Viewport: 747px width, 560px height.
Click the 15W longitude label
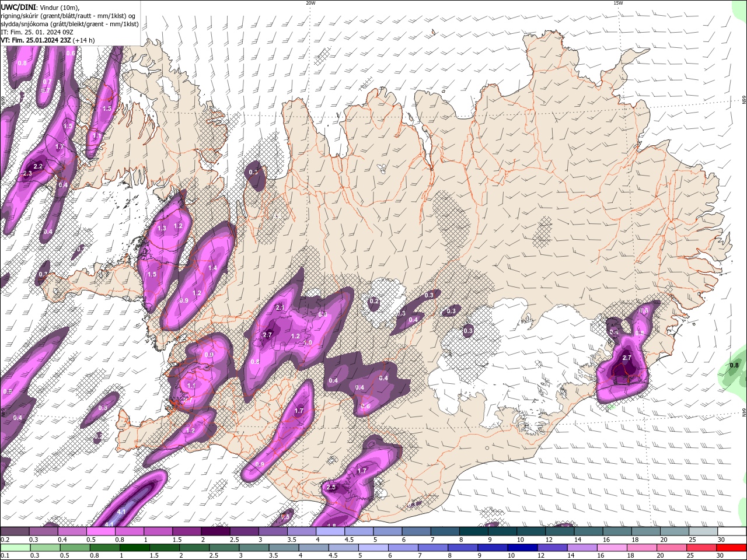(x=618, y=3)
